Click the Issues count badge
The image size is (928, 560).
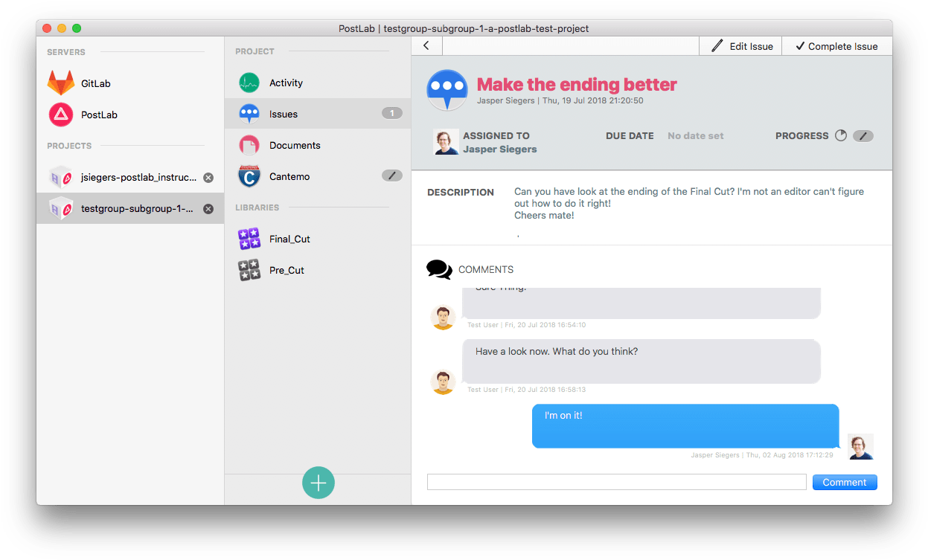click(392, 114)
